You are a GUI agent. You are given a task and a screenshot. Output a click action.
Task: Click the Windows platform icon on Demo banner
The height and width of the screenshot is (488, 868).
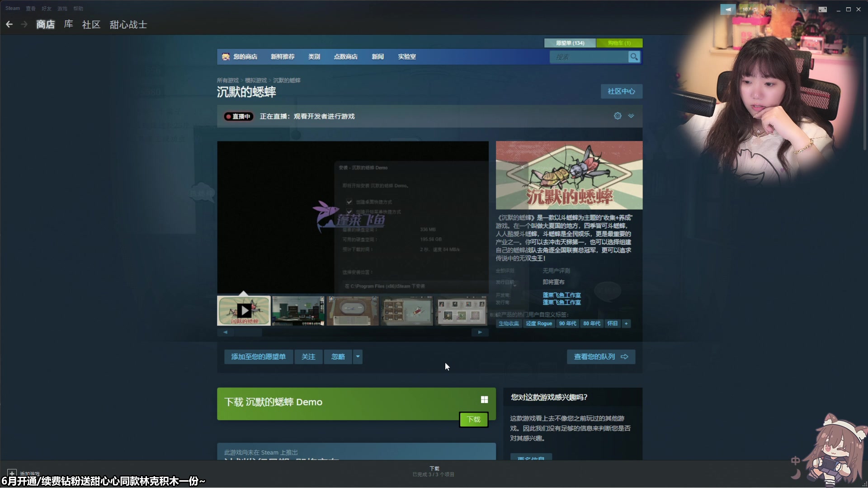(484, 399)
